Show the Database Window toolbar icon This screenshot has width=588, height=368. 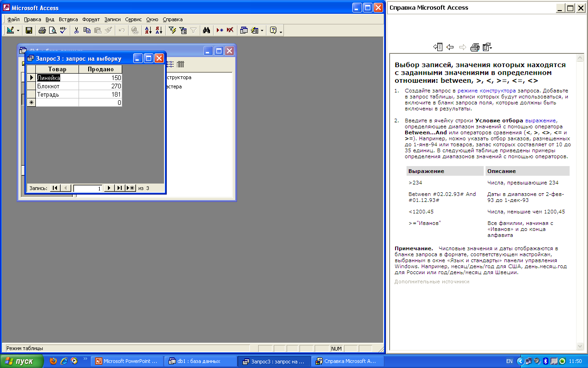pos(244,30)
